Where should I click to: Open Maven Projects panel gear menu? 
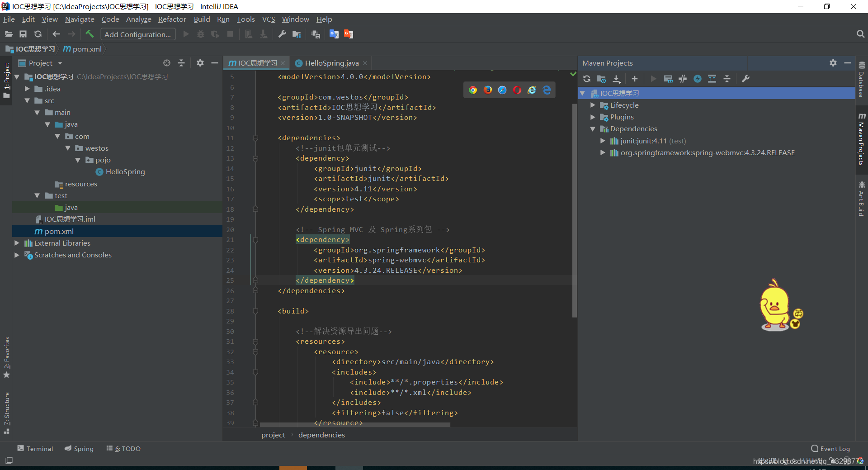click(833, 63)
